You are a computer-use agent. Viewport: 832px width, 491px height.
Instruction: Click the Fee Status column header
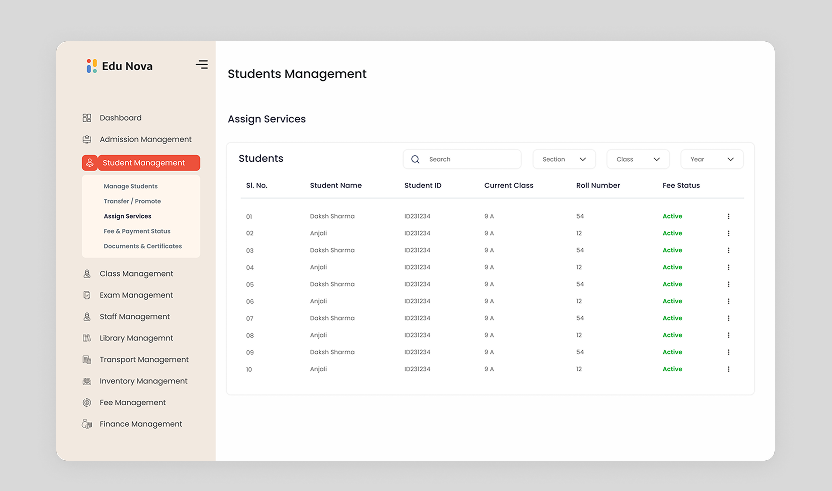(681, 186)
